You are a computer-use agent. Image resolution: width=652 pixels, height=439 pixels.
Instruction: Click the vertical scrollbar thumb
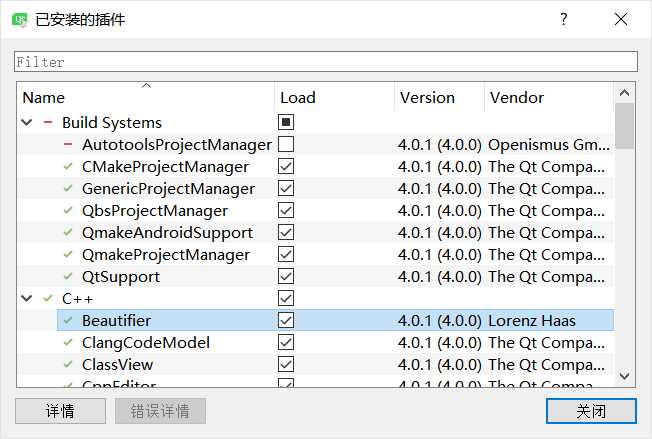624,126
